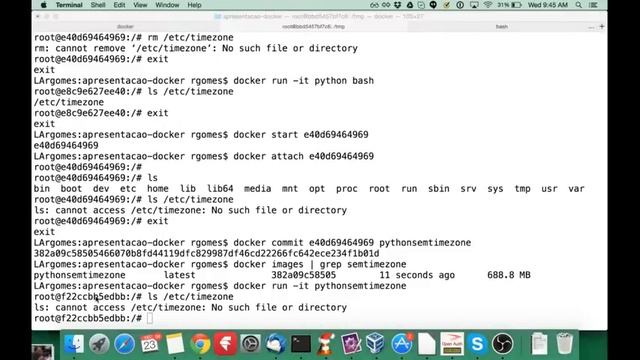
Task: Click '11 seconds ago' in docker images output
Action: pyautogui.click(x=417, y=275)
